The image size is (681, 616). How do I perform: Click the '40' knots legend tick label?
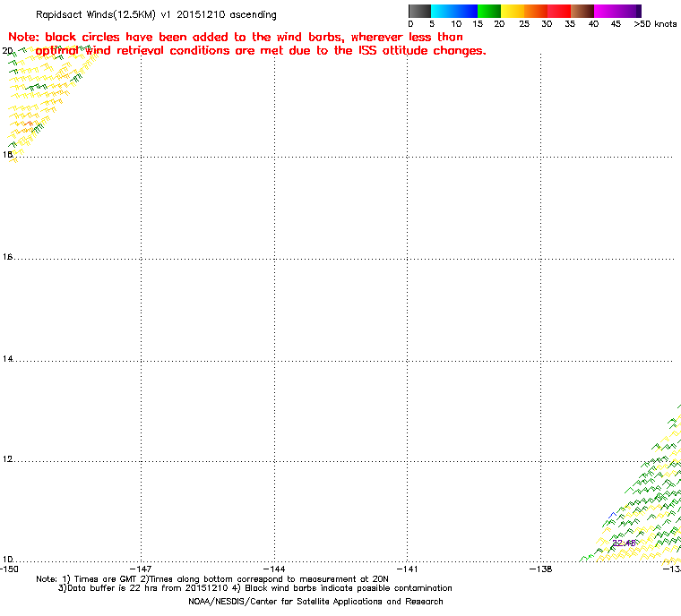coord(593,24)
